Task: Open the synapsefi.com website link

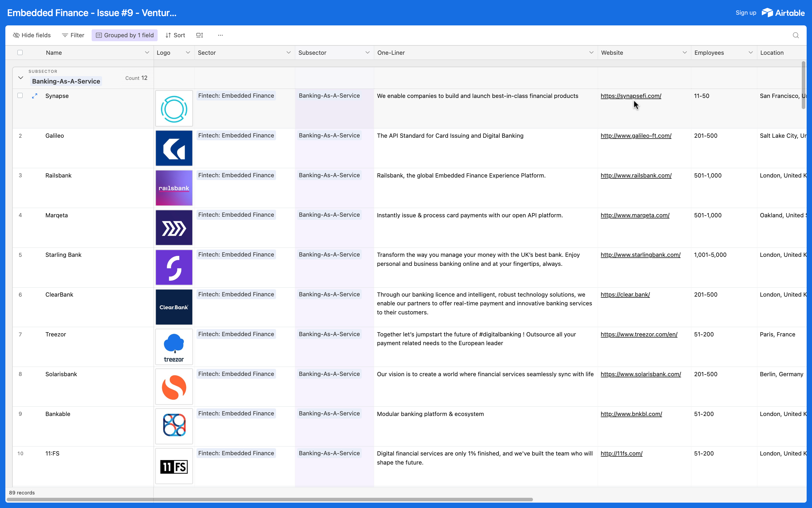Action: tap(631, 96)
